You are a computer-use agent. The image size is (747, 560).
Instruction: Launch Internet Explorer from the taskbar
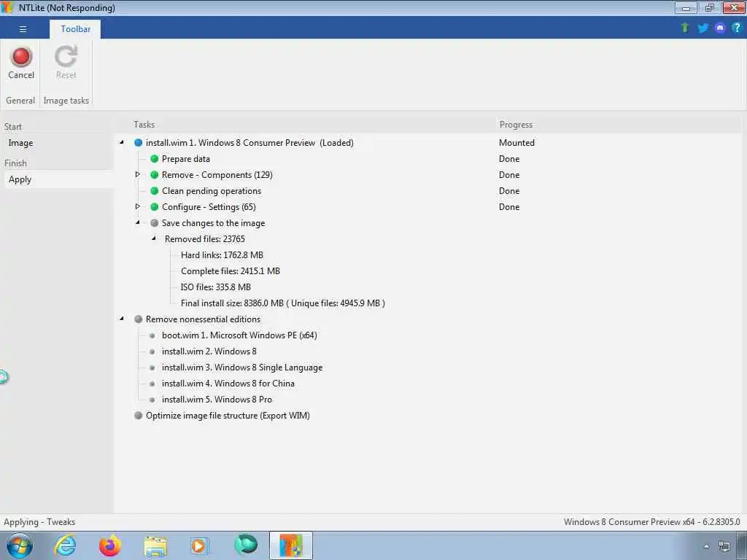tap(65, 545)
